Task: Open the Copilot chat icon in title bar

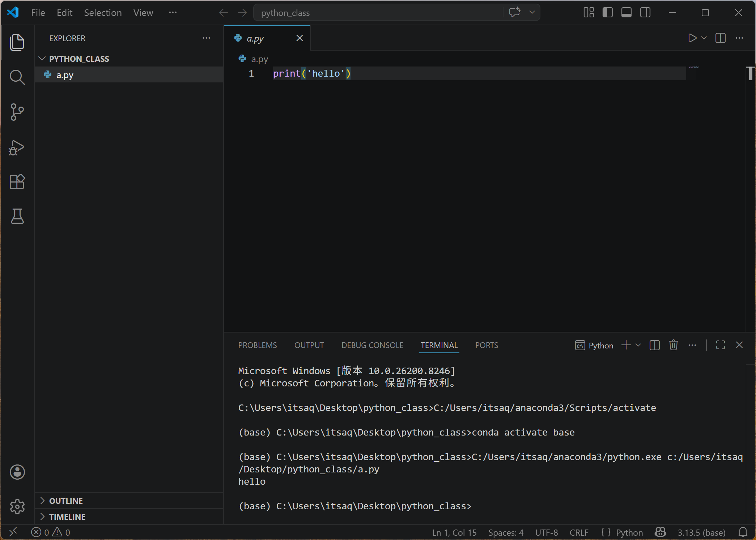Action: click(x=515, y=13)
